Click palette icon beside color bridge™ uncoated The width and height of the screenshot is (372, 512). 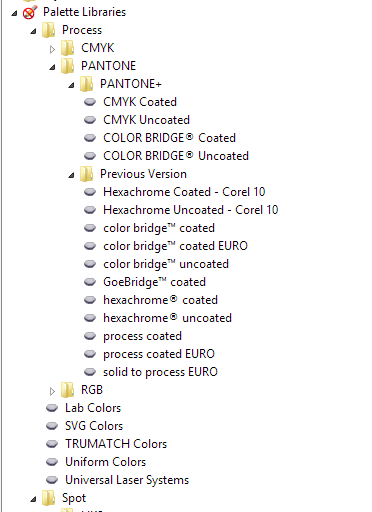pos(90,264)
